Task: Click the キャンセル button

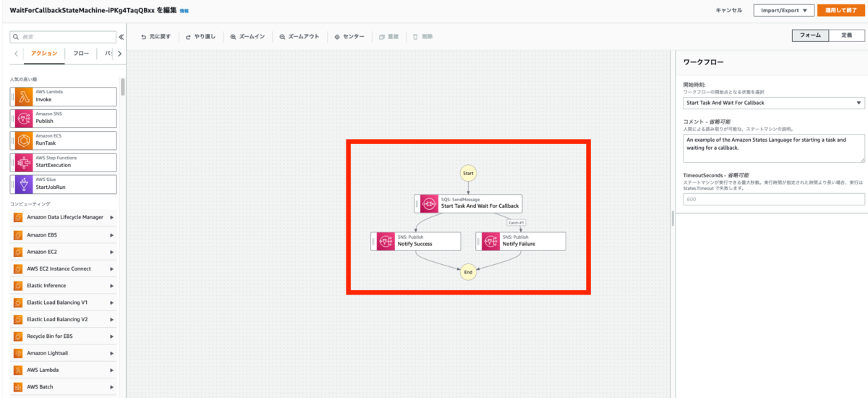Action: [x=728, y=10]
